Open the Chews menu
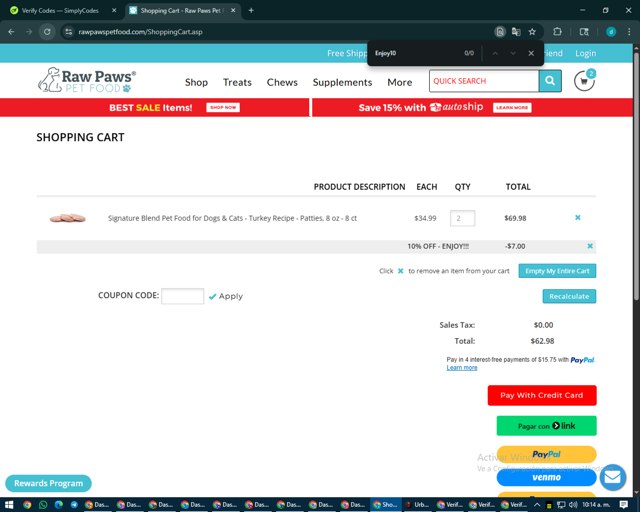The image size is (640, 512). click(282, 82)
